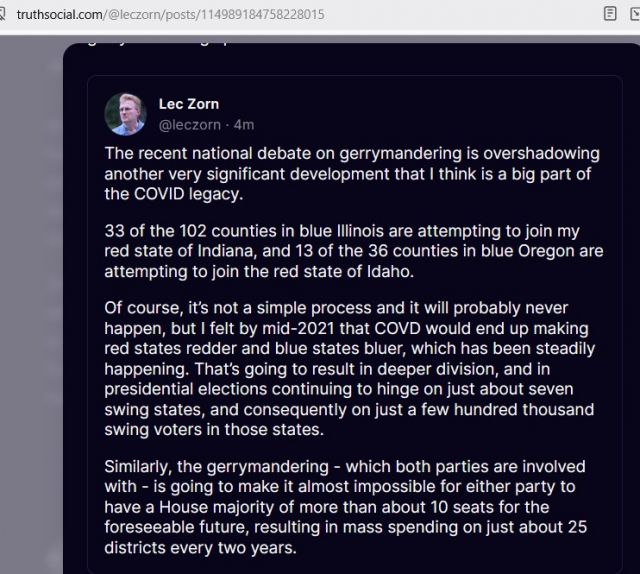640x574 pixels.
Task: Click the paragraph beginning 'Of course, it's not'
Action: pos(350,369)
